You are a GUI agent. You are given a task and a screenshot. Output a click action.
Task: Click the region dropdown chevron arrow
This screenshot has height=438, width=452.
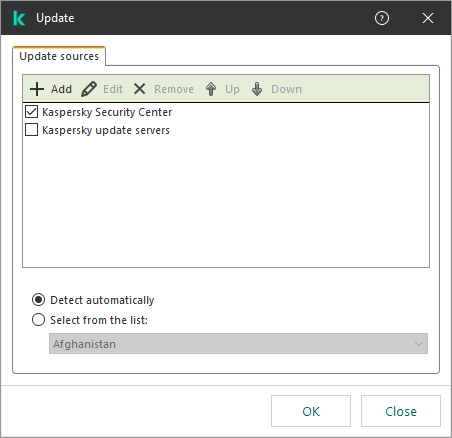419,344
